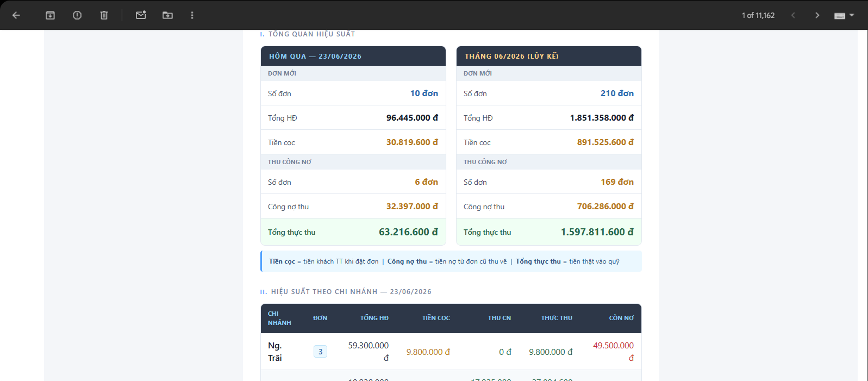Screen dimensions: 868x381
Task: Open the more options menu
Action: click(192, 15)
